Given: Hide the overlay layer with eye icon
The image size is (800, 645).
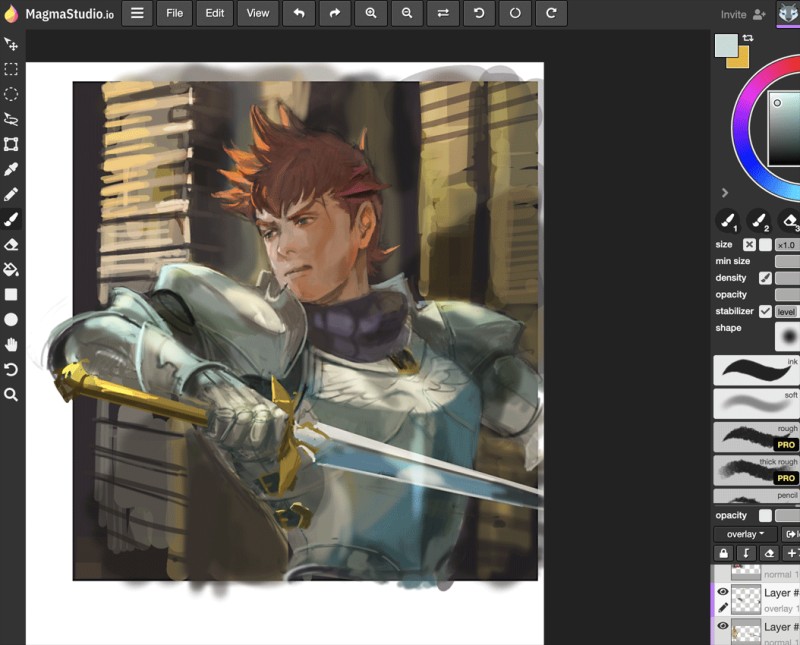Looking at the screenshot, I should pos(722,592).
